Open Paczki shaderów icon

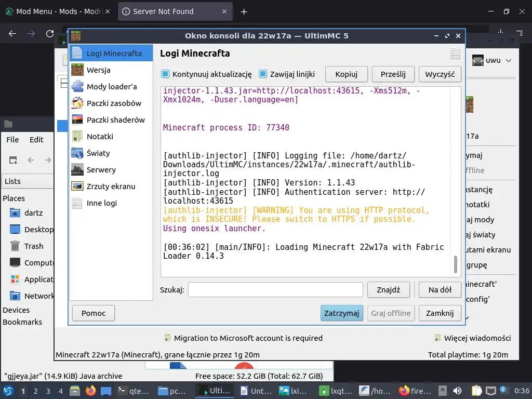click(x=77, y=120)
